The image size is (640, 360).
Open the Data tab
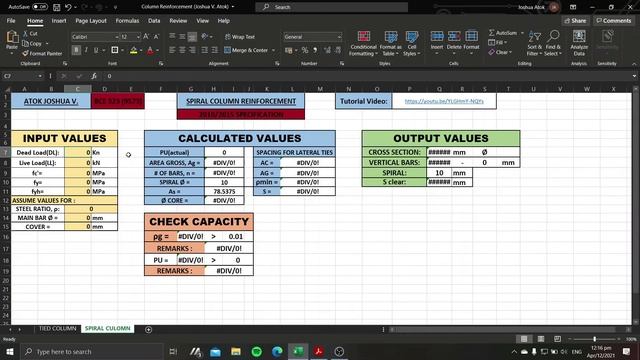coord(154,20)
